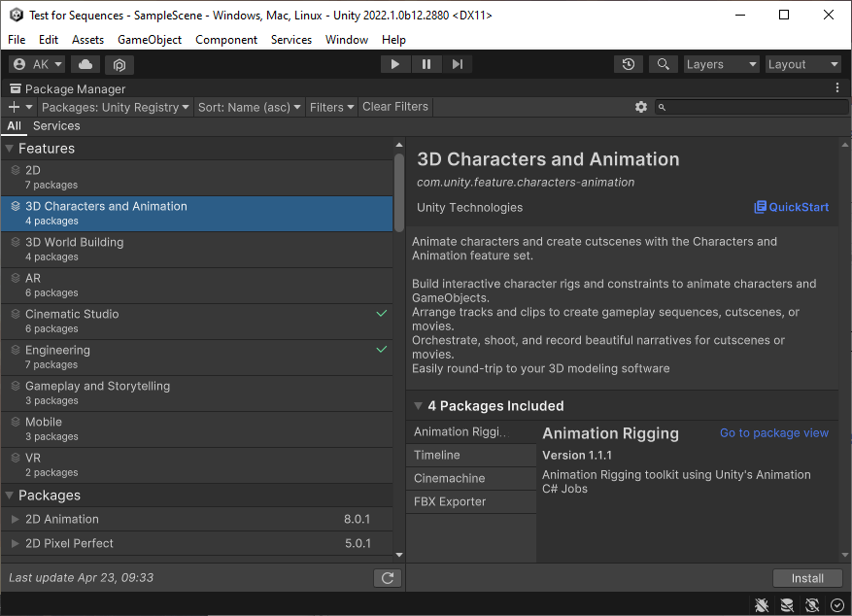This screenshot has height=616, width=852.
Task: Open the Component menu
Action: (x=226, y=40)
